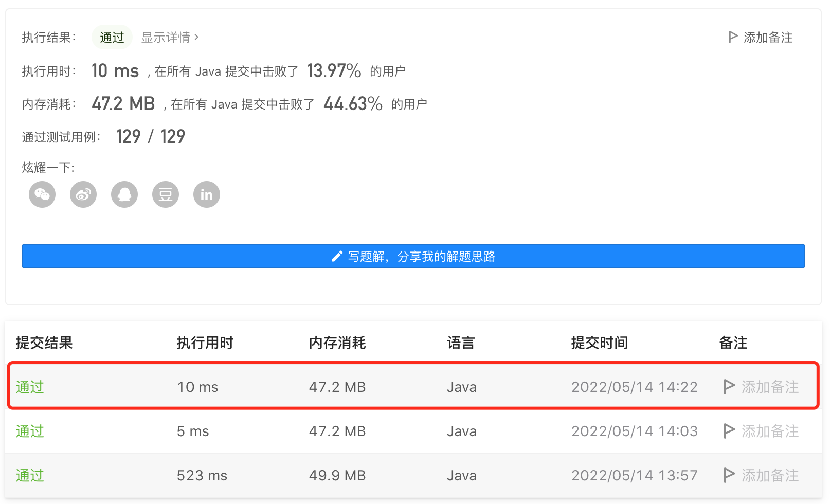Click the green 通过 badge at the top

pyautogui.click(x=112, y=37)
